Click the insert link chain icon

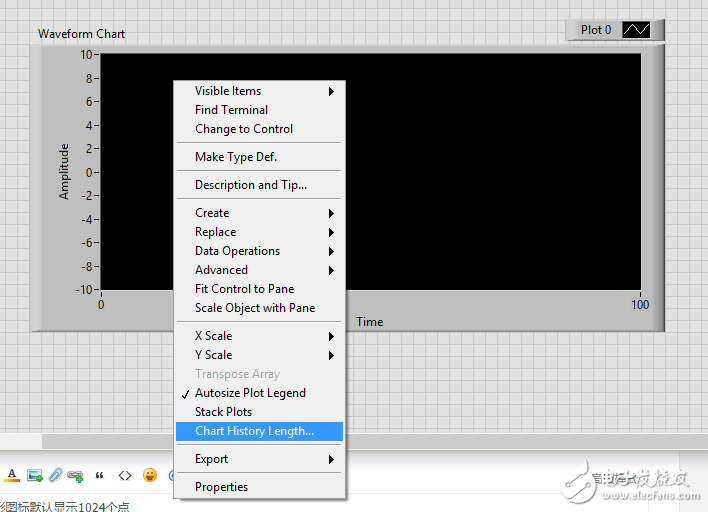click(x=75, y=475)
